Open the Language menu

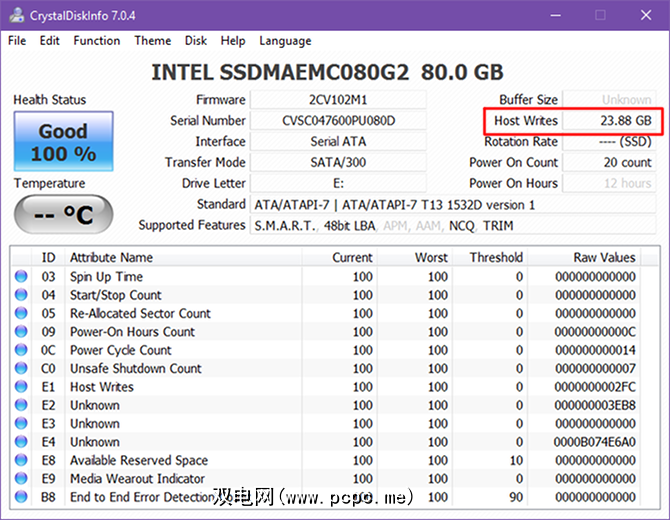285,41
